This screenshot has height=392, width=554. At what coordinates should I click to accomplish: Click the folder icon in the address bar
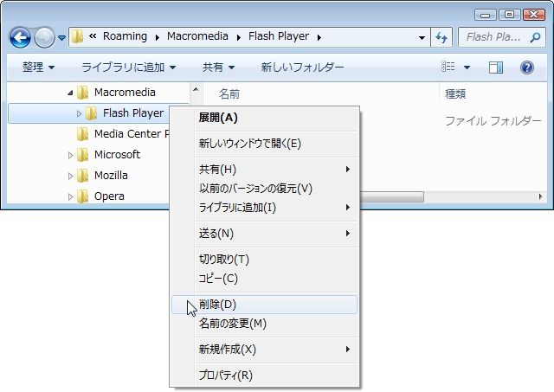77,36
